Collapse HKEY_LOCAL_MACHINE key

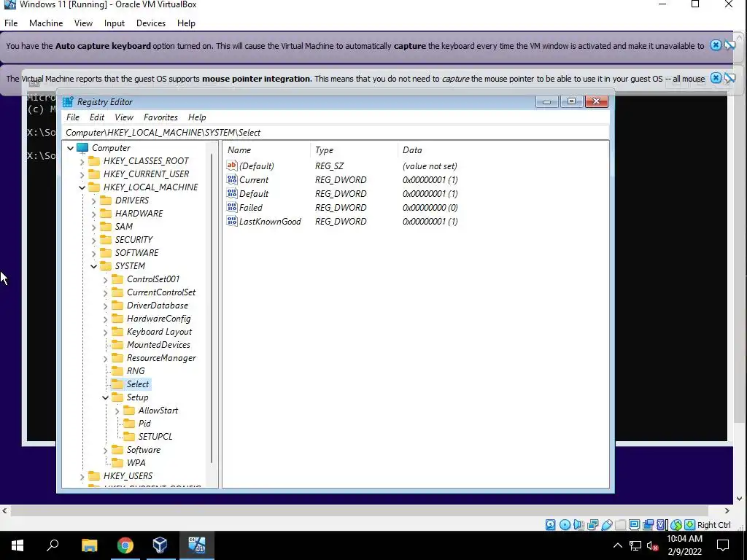(x=82, y=187)
